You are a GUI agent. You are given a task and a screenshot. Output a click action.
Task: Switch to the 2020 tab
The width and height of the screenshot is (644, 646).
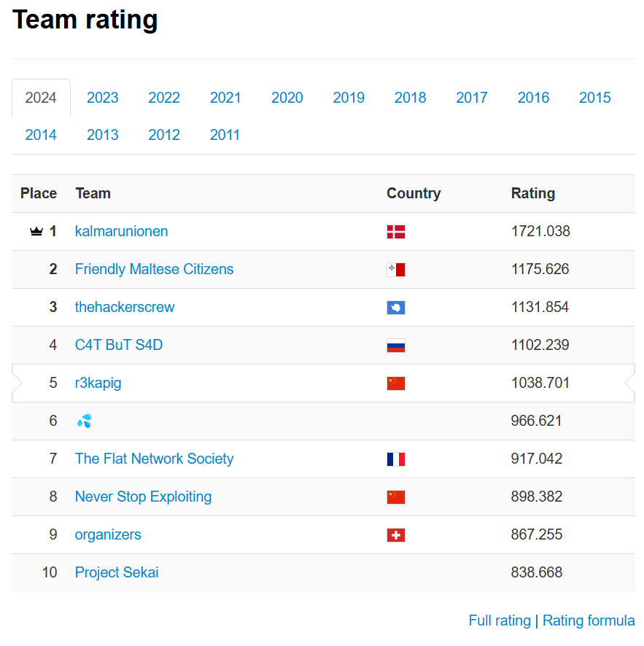pyautogui.click(x=287, y=98)
